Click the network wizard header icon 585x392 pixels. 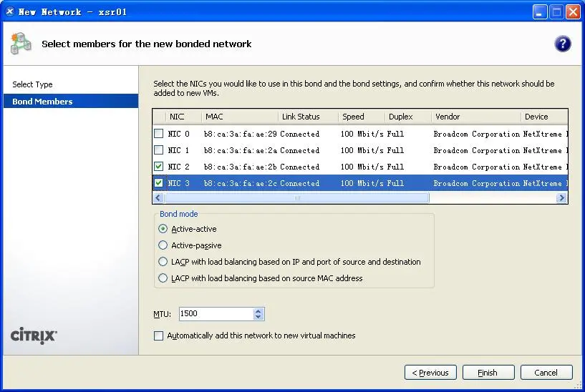pos(21,44)
